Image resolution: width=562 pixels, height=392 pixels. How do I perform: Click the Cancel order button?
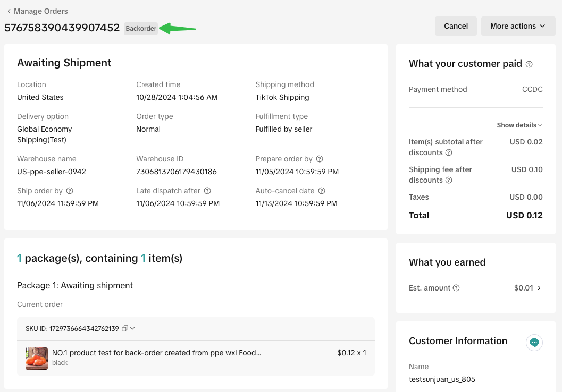tap(456, 26)
